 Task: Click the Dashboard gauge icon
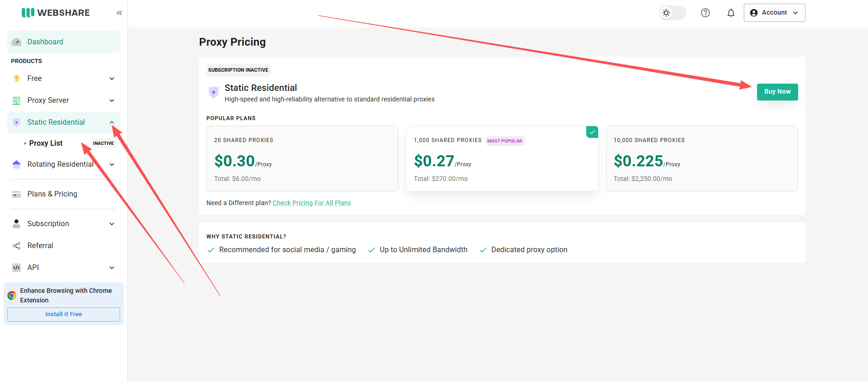(x=16, y=42)
